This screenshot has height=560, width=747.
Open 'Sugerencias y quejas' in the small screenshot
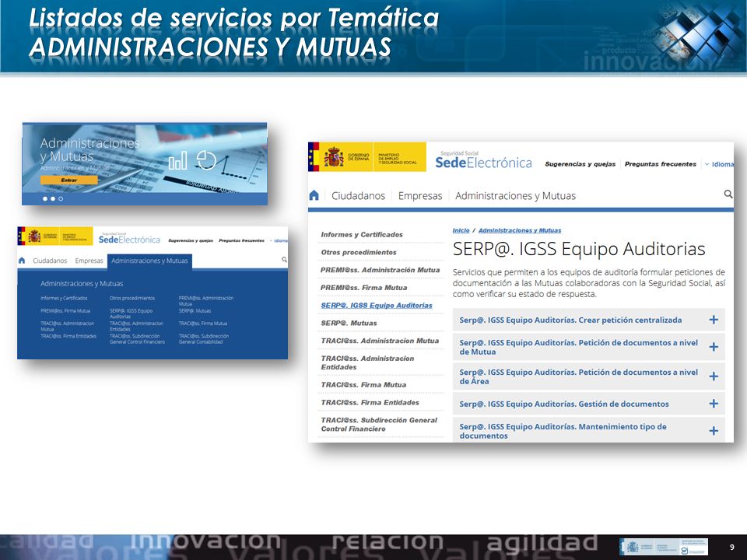click(x=191, y=240)
